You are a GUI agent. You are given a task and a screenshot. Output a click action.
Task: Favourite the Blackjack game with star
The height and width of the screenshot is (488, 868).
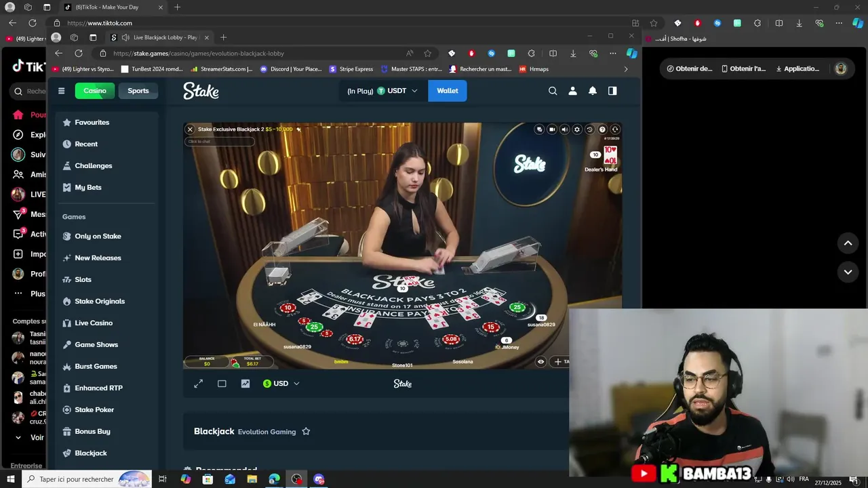[306, 432]
